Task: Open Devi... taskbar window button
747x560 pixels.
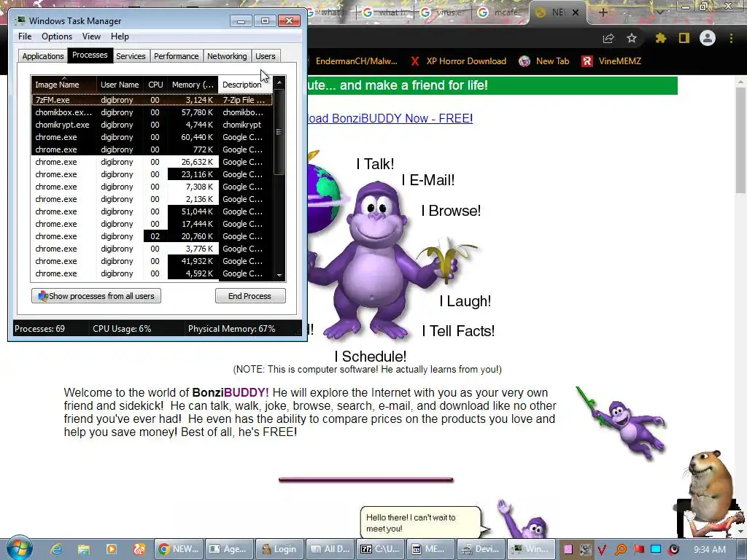Action: pyautogui.click(x=480, y=549)
